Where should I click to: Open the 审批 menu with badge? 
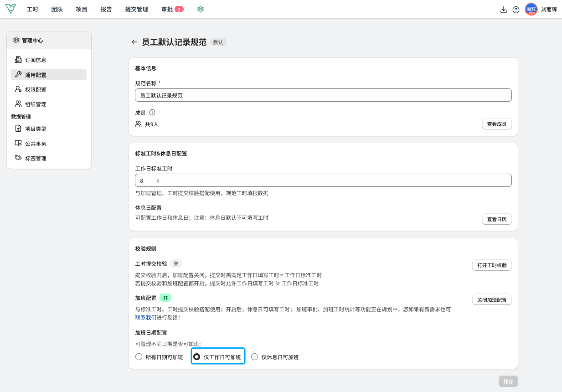click(x=172, y=9)
